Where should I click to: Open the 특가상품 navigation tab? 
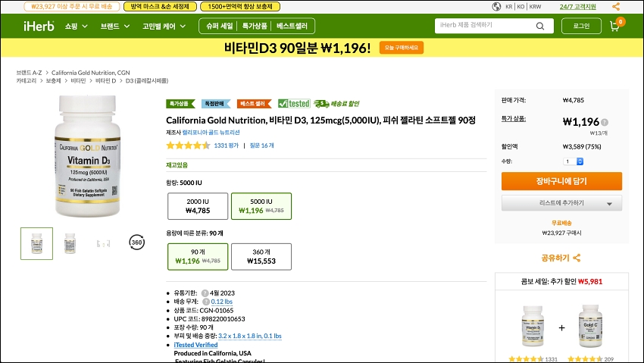click(x=255, y=26)
